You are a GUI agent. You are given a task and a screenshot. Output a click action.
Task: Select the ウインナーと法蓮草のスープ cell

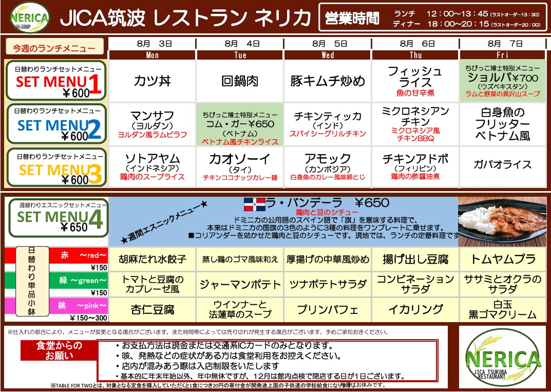240,309
